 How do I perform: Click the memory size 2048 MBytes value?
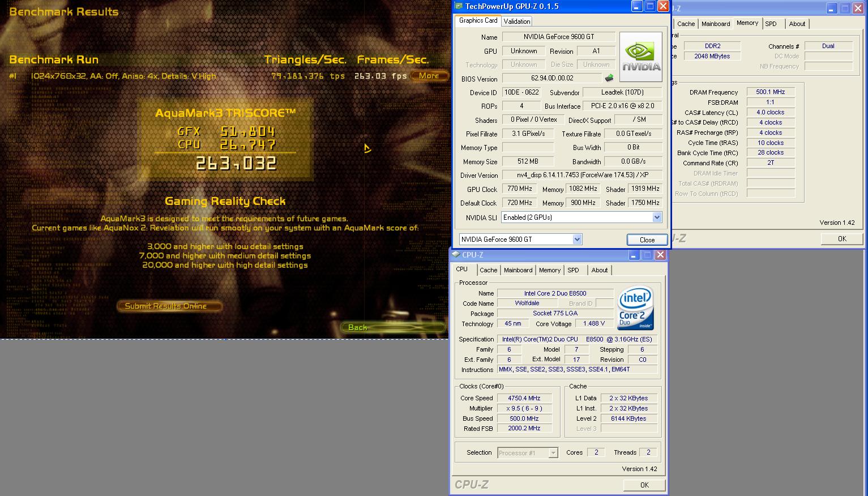[712, 56]
